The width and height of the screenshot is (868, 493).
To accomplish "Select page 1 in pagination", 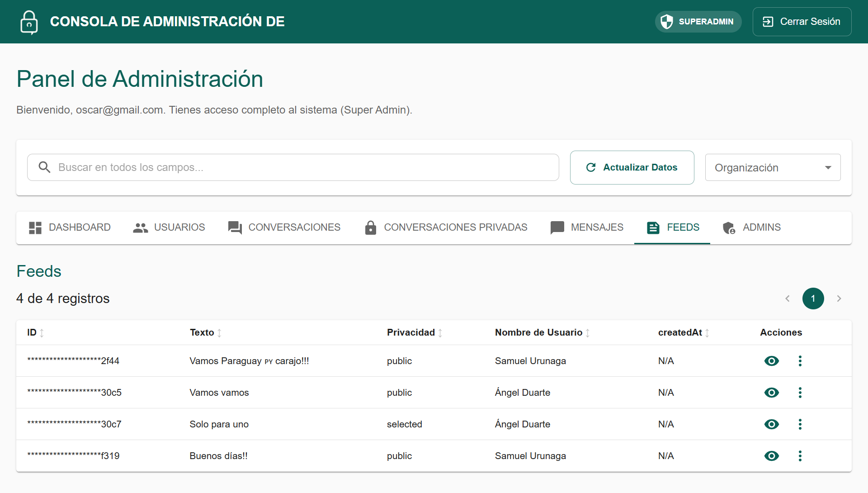I will (x=813, y=299).
